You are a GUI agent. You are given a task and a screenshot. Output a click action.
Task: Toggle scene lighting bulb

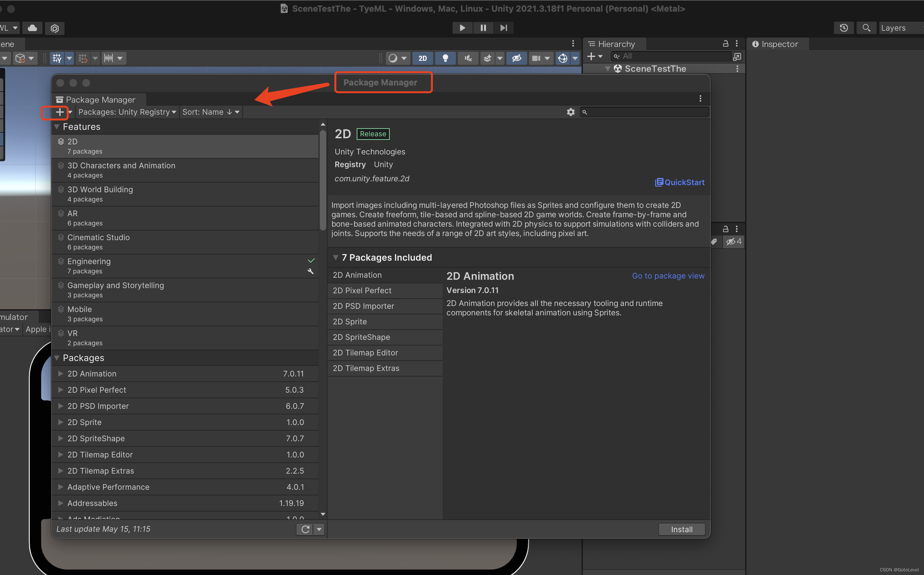tap(445, 58)
